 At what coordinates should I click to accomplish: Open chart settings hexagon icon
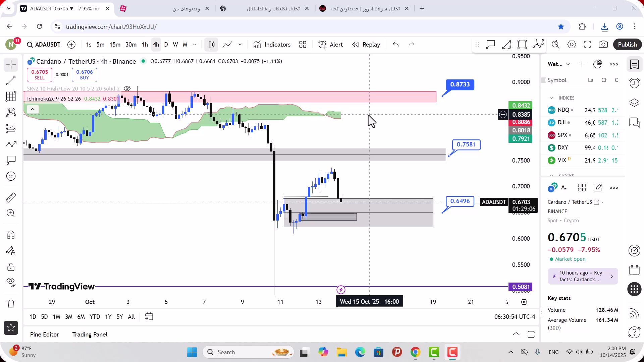pyautogui.click(x=572, y=45)
